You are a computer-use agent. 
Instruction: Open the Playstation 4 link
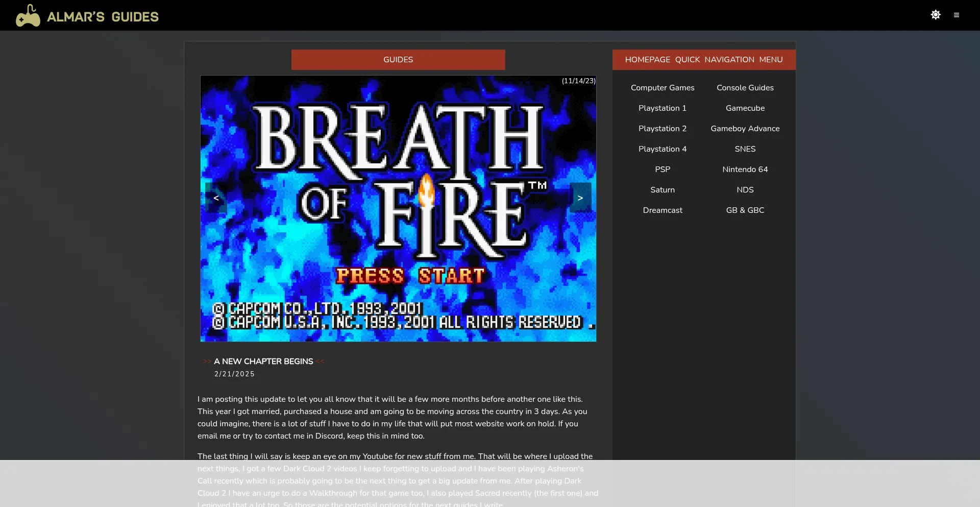click(x=663, y=149)
